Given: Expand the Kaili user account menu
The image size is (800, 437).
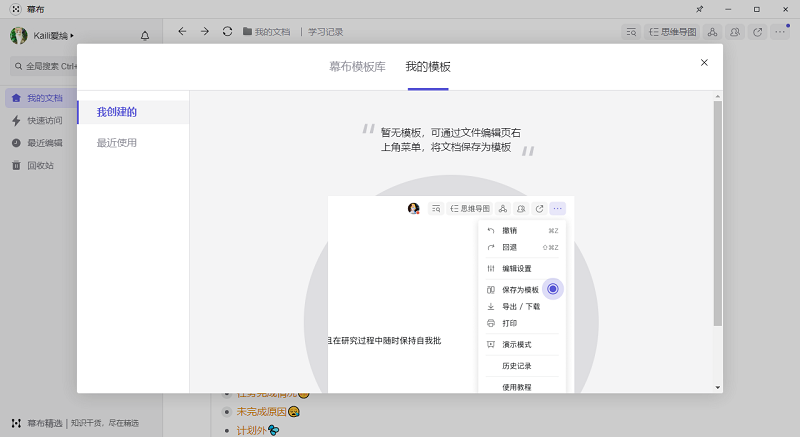Looking at the screenshot, I should [43, 36].
